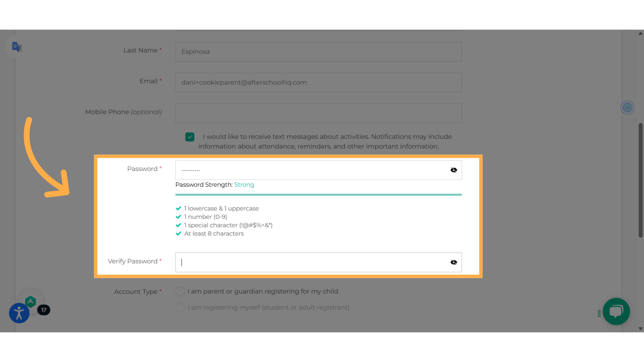Click the scrollbar up arrow

(640, 33)
